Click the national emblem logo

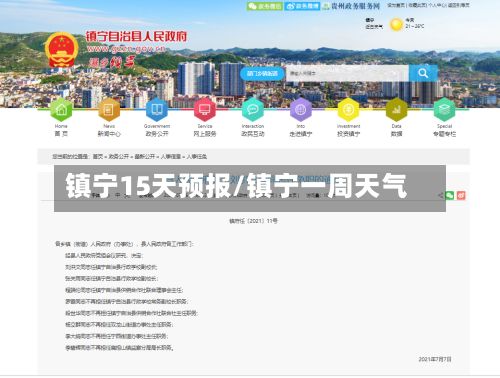coord(61,50)
